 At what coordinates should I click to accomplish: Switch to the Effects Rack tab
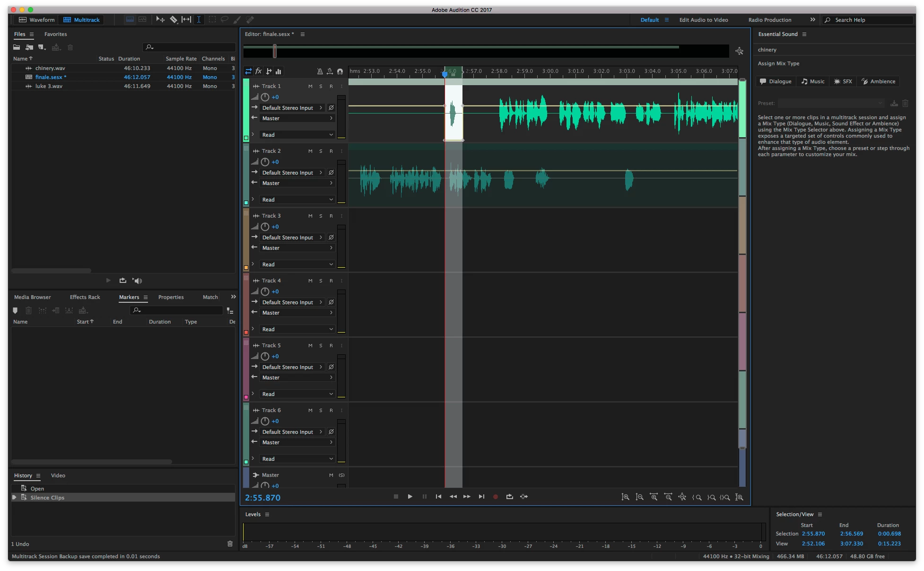coord(85,297)
